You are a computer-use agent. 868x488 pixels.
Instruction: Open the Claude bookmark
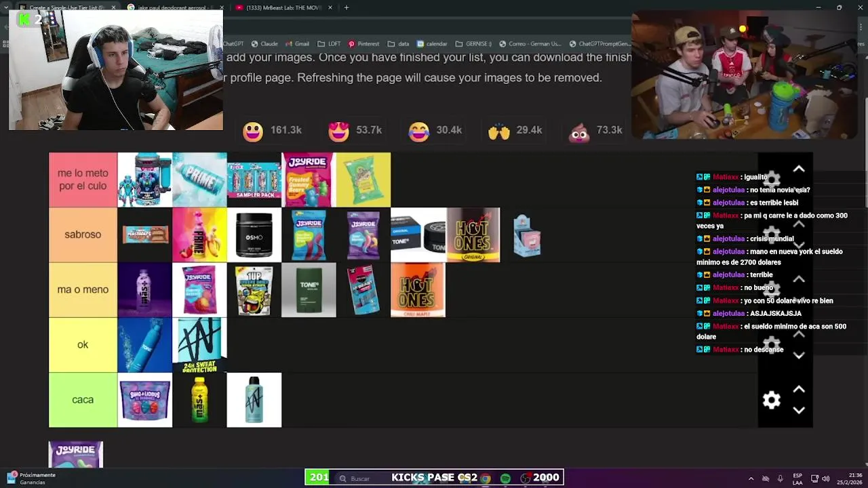[x=264, y=43]
